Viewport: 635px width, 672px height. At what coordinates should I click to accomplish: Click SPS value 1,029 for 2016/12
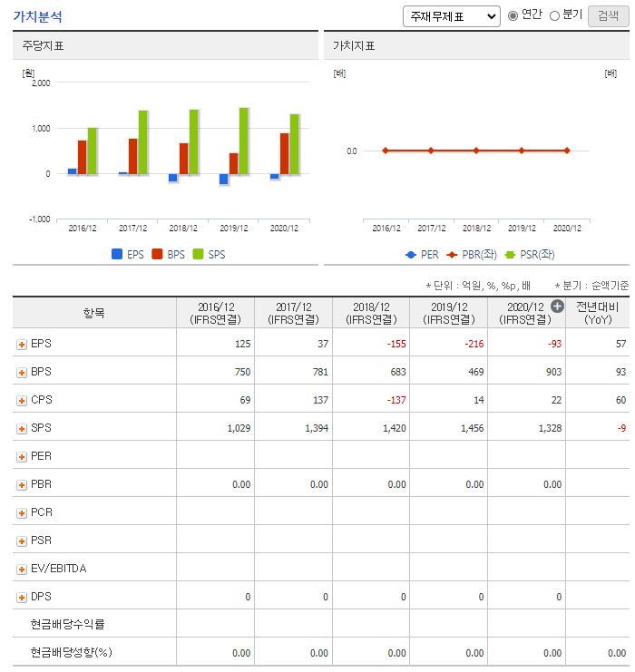pos(239,428)
